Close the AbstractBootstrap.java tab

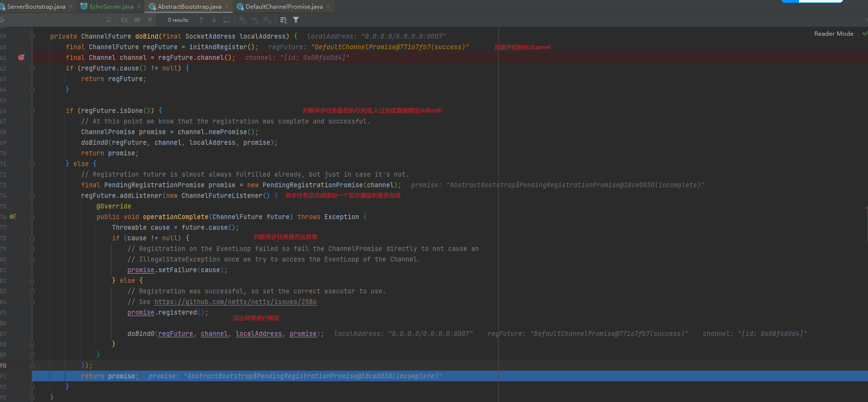[227, 6]
